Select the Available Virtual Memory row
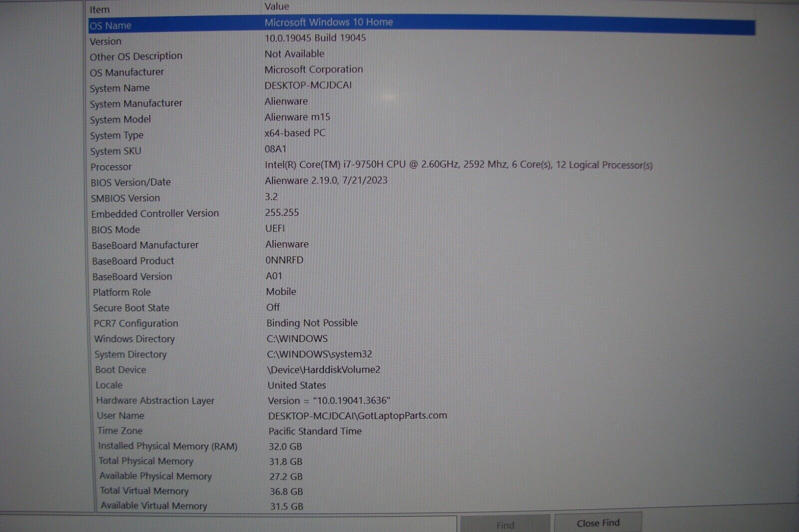This screenshot has height=532, width=799. click(421, 506)
